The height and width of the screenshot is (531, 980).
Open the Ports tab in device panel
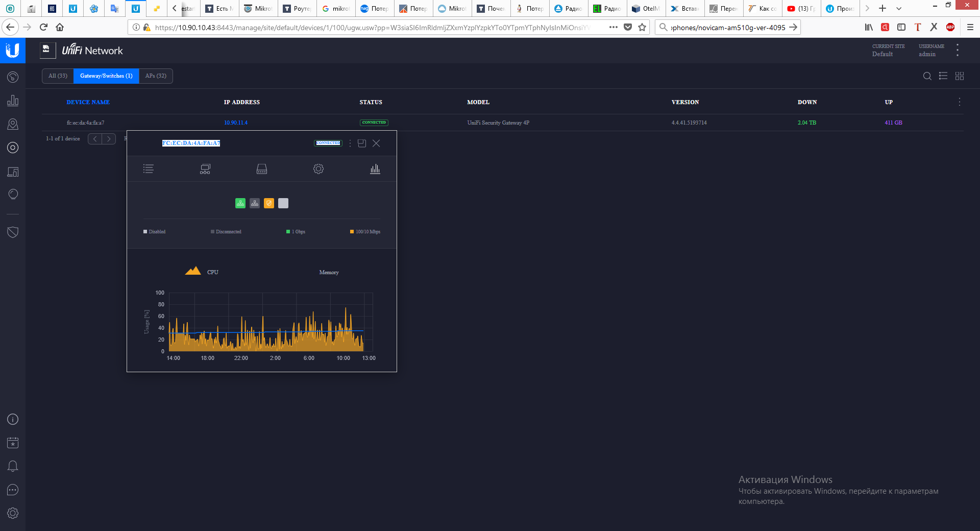pyautogui.click(x=262, y=169)
